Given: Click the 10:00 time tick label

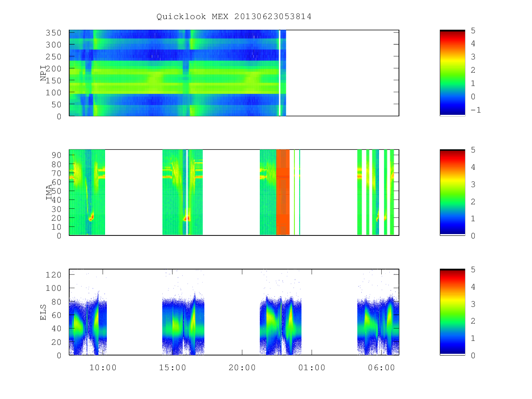Looking at the screenshot, I should pyautogui.click(x=103, y=368).
